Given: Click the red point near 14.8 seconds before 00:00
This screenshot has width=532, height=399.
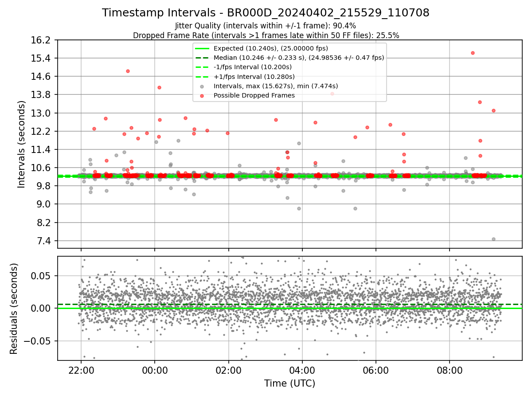Looking at the screenshot, I should (x=128, y=71).
